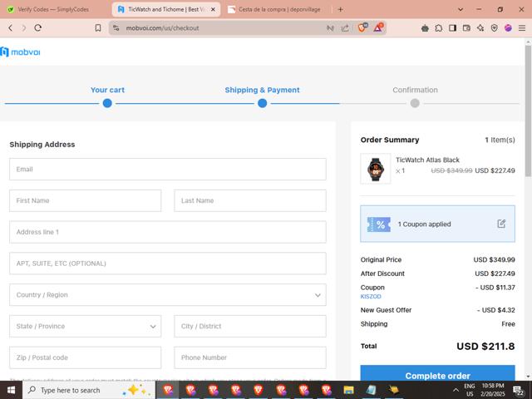Open File Explorer from the taskbar
The width and height of the screenshot is (532, 399).
click(348, 390)
